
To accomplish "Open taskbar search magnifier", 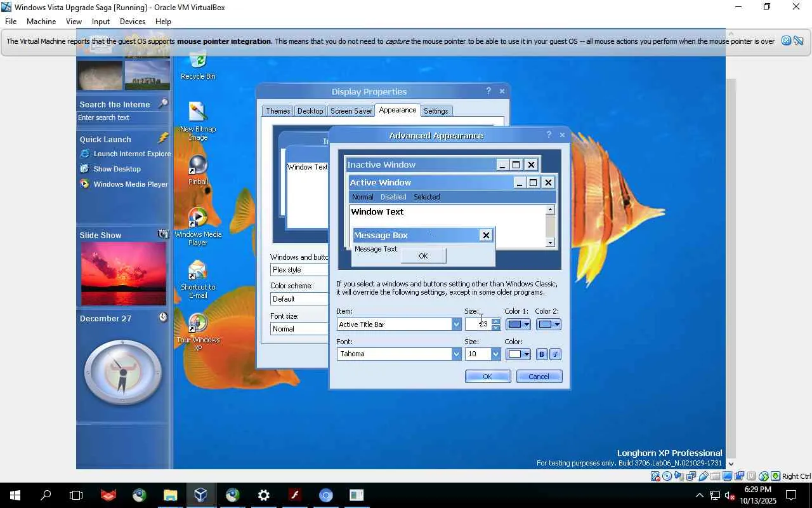I will tap(46, 495).
